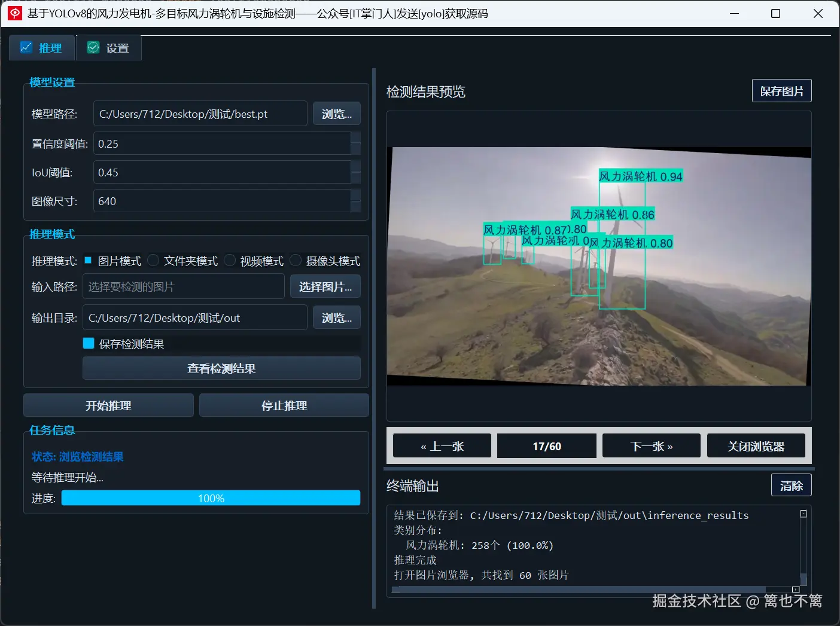Clear terminal output with 清除 button
840x626 pixels.
(792, 485)
